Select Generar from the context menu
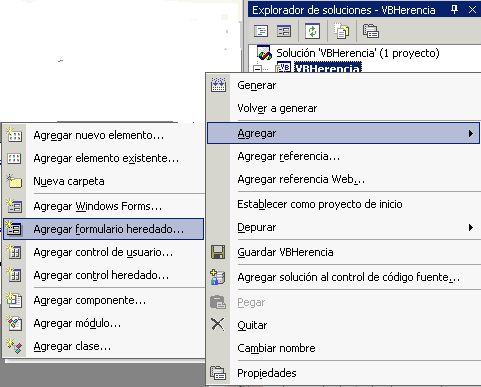The width and height of the screenshot is (481, 387). click(344, 85)
